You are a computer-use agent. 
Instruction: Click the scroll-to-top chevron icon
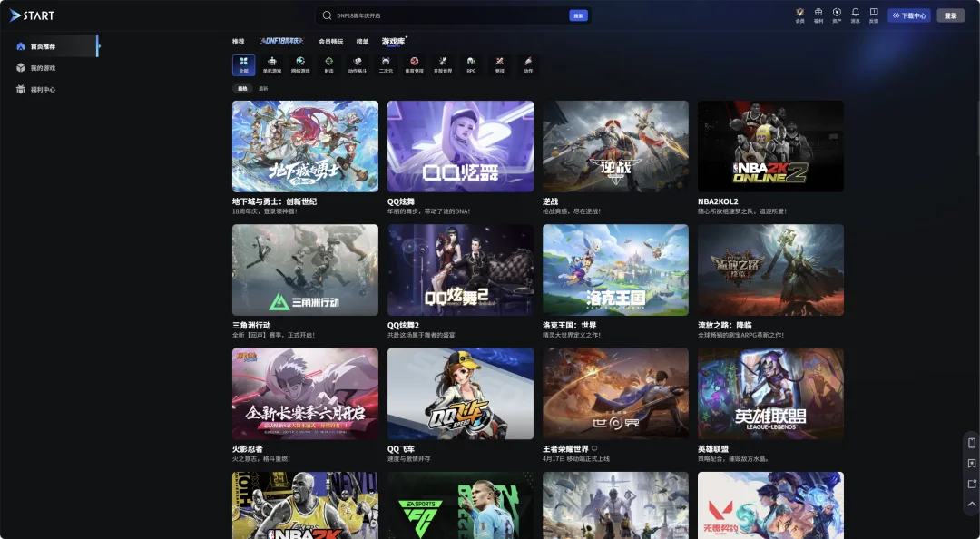pyautogui.click(x=972, y=504)
